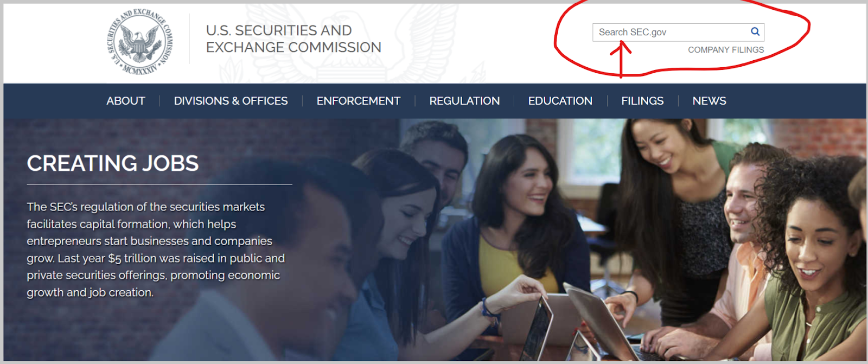This screenshot has height=364, width=868.
Task: Open the ABOUT navigation menu
Action: click(126, 101)
